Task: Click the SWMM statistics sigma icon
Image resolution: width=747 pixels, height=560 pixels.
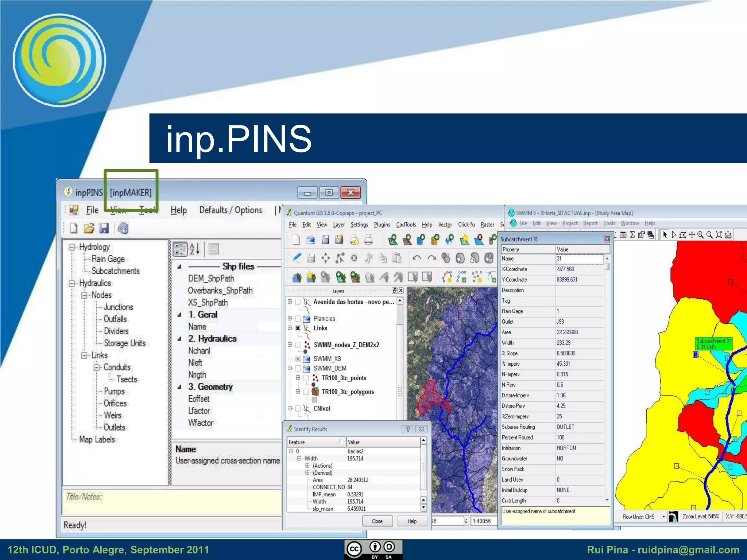Action: (x=632, y=235)
